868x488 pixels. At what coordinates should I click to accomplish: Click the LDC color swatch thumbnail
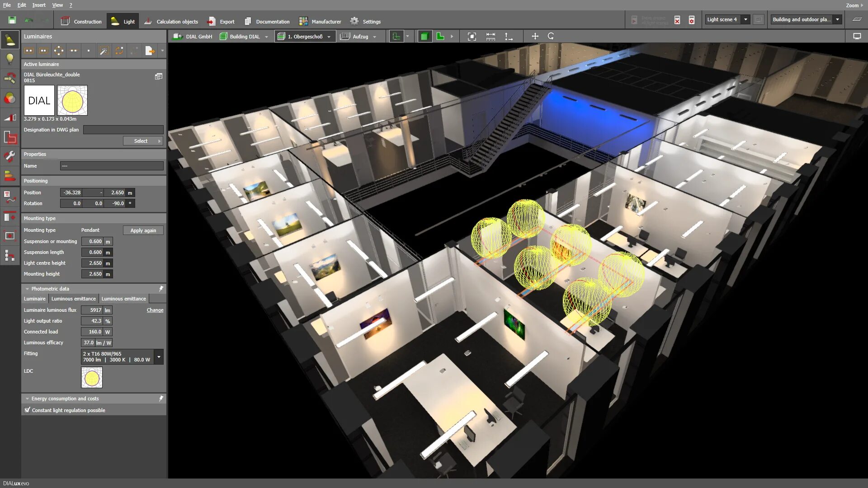[x=91, y=377]
